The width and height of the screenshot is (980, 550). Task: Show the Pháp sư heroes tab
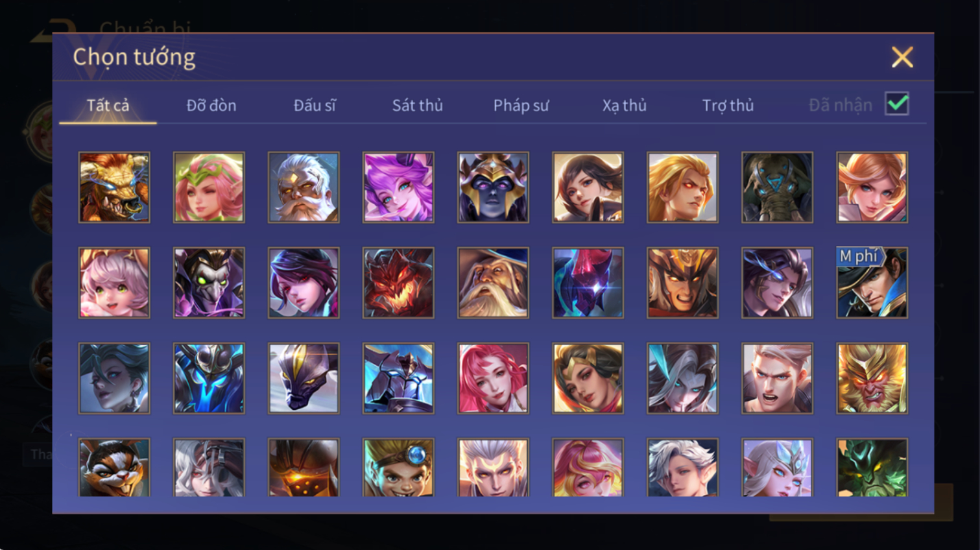pyautogui.click(x=521, y=105)
